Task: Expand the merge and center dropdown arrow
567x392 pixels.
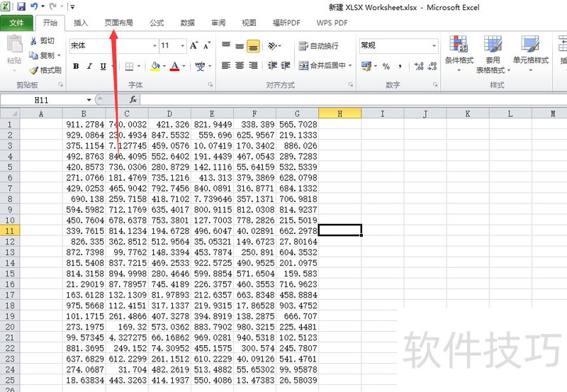Action: (350, 65)
